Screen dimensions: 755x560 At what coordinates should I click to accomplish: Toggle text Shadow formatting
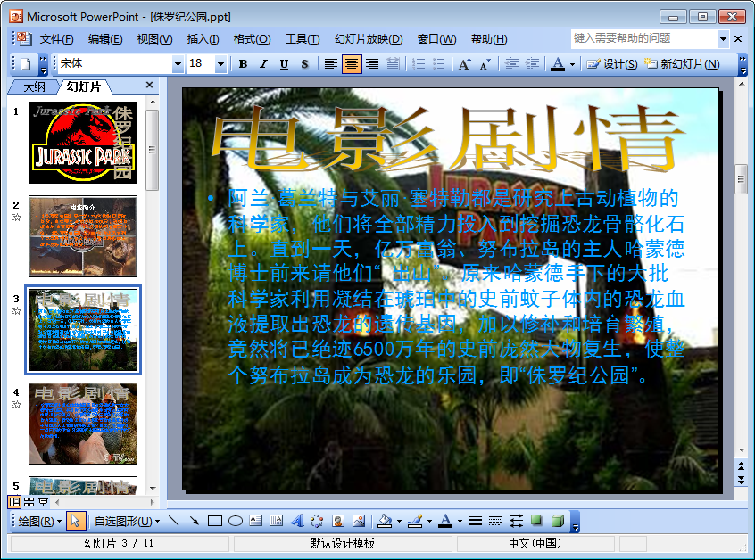point(304,64)
